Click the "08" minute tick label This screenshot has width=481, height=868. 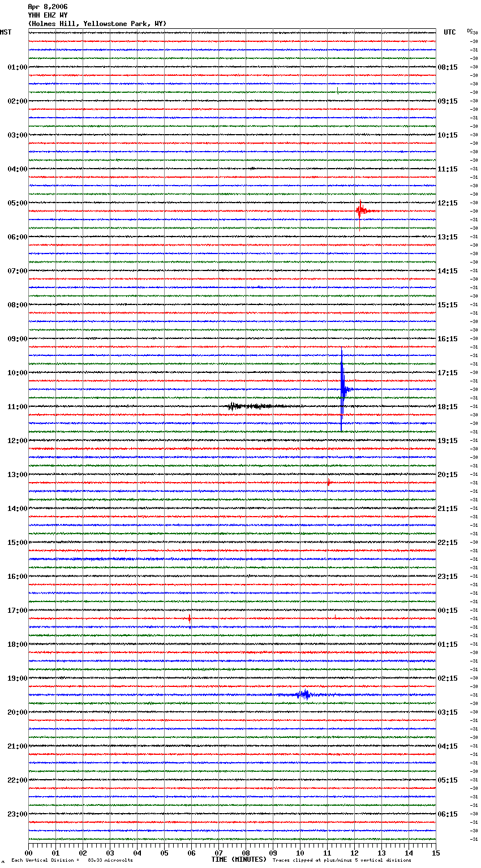point(246,853)
